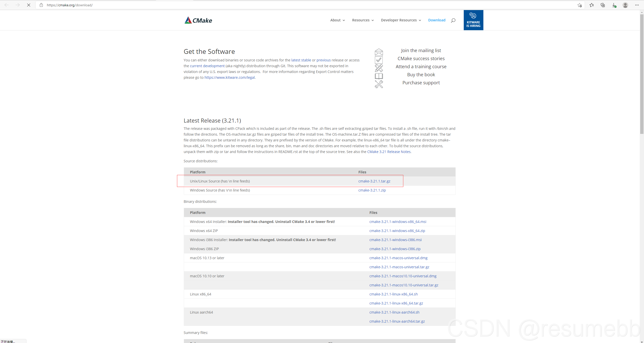Open CMake 3.21 Release Notes link

(x=389, y=152)
